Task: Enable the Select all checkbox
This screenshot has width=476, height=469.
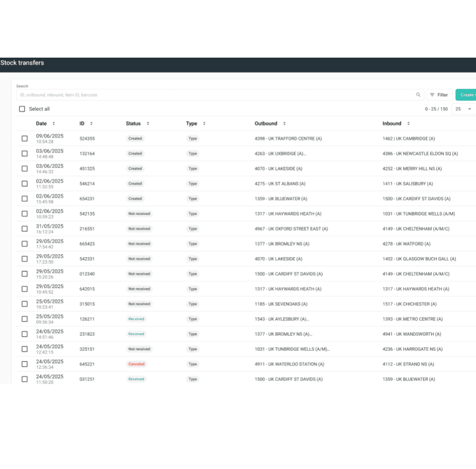Action: click(x=22, y=108)
